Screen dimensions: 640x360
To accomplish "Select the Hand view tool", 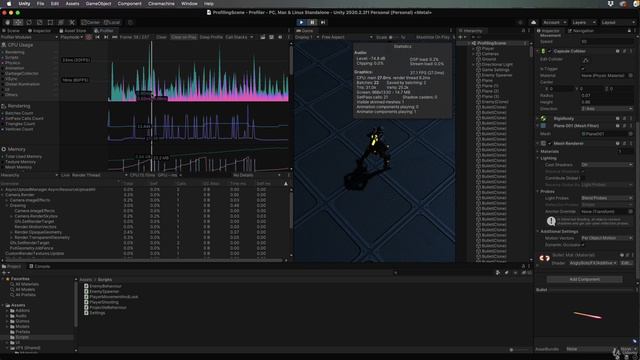I will (x=7, y=22).
